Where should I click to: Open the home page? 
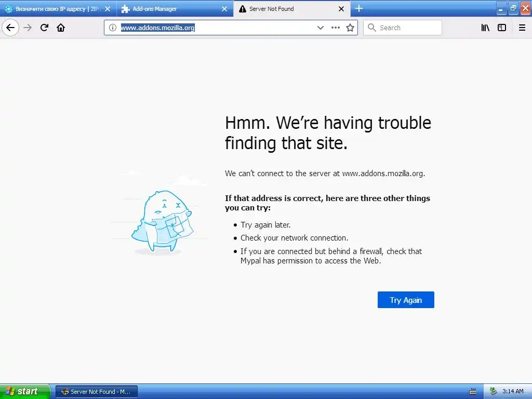pos(61,28)
